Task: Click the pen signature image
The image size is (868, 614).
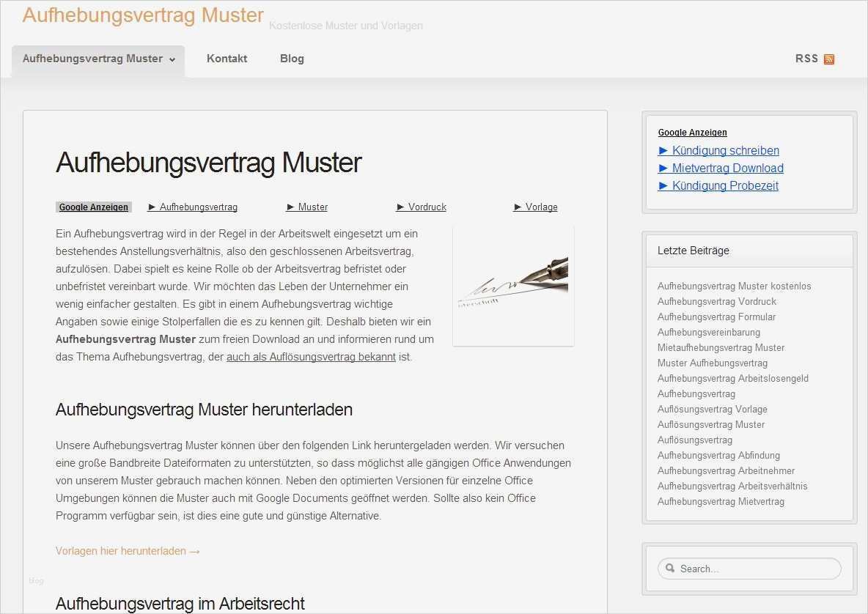Action: 513,285
